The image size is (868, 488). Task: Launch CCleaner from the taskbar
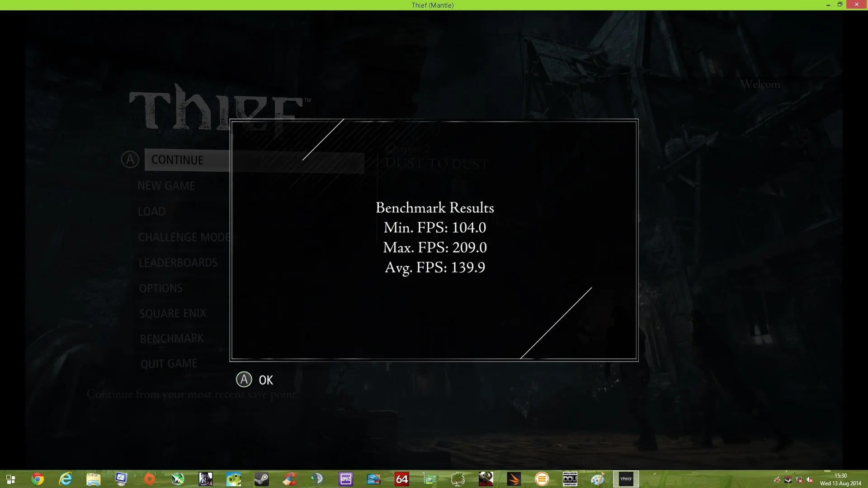click(290, 479)
